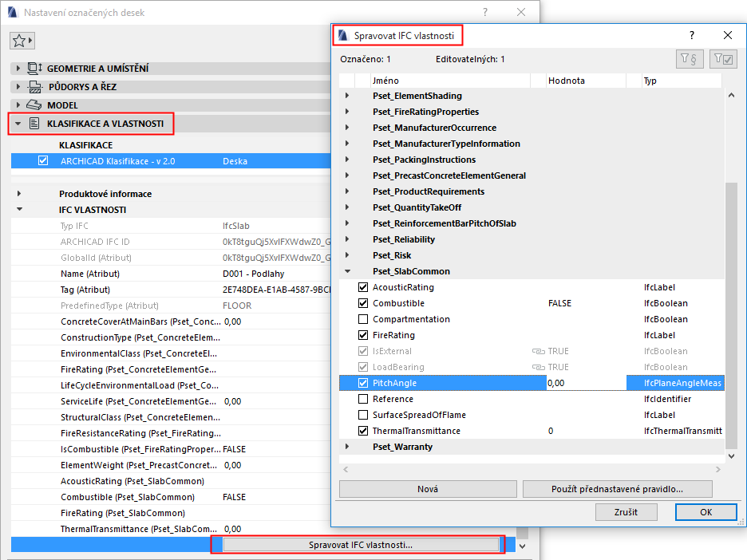This screenshot has height=560, width=747.
Task: Uncheck the FireRating property checkbox
Action: click(x=363, y=335)
